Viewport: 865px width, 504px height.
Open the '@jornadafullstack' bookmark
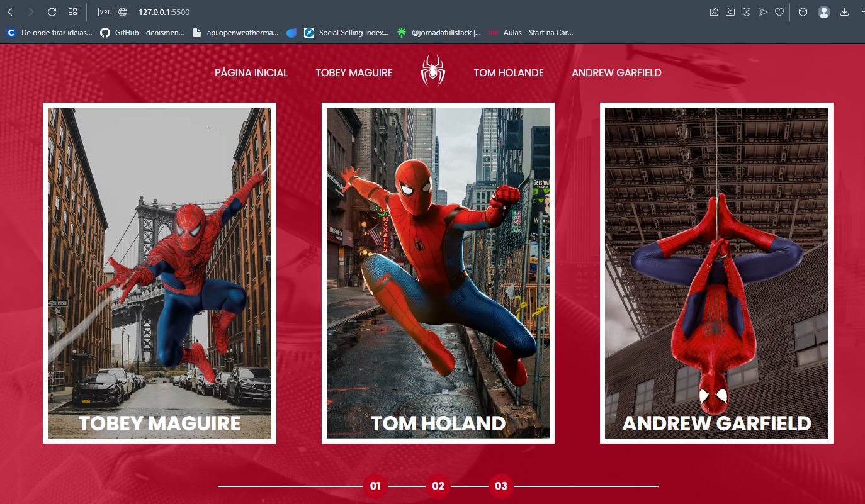[x=439, y=33]
